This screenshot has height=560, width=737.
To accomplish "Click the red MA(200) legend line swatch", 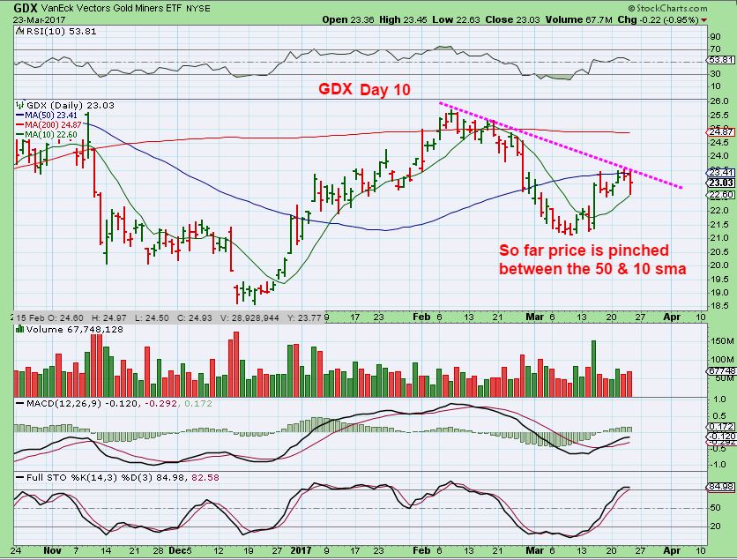I will [20, 125].
